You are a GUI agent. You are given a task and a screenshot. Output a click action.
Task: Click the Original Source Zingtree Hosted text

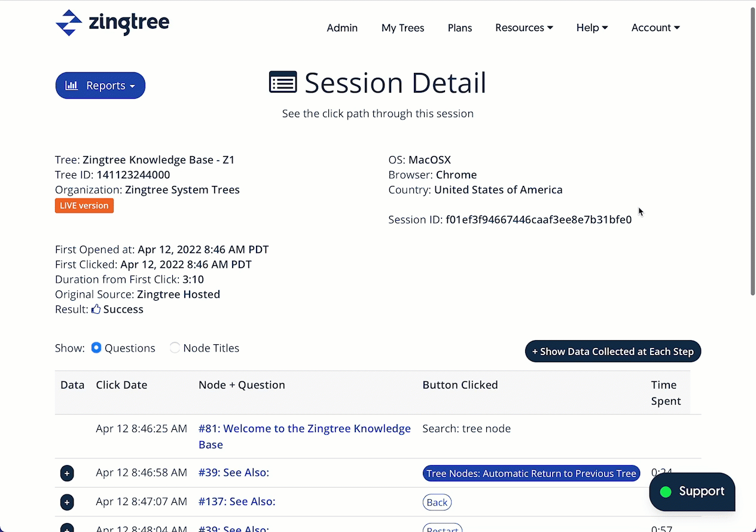point(138,295)
